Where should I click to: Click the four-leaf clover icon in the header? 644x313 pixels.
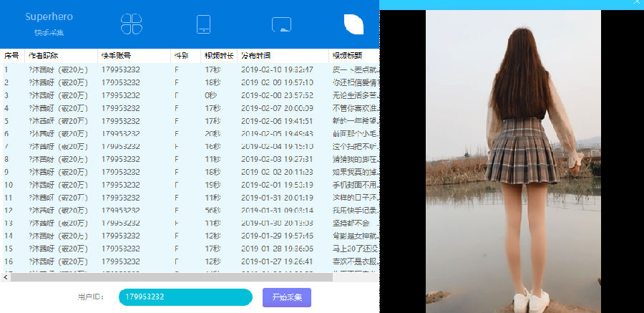tap(132, 24)
